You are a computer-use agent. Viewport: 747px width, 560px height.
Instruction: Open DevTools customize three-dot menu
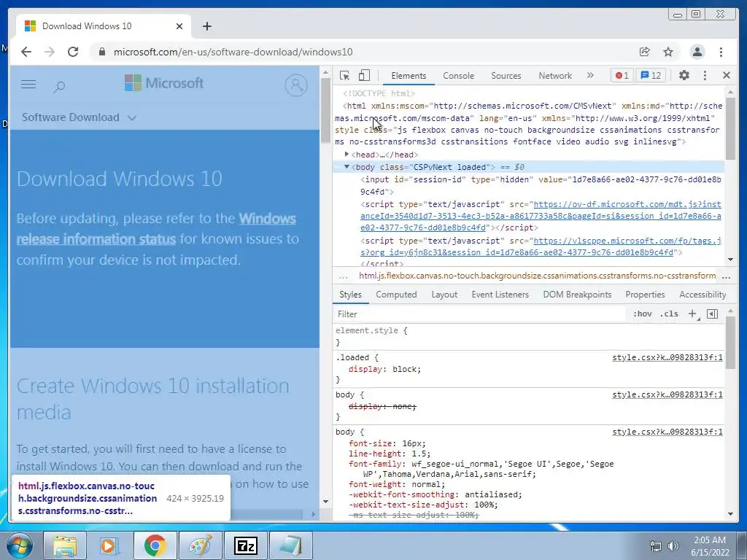[x=705, y=75]
